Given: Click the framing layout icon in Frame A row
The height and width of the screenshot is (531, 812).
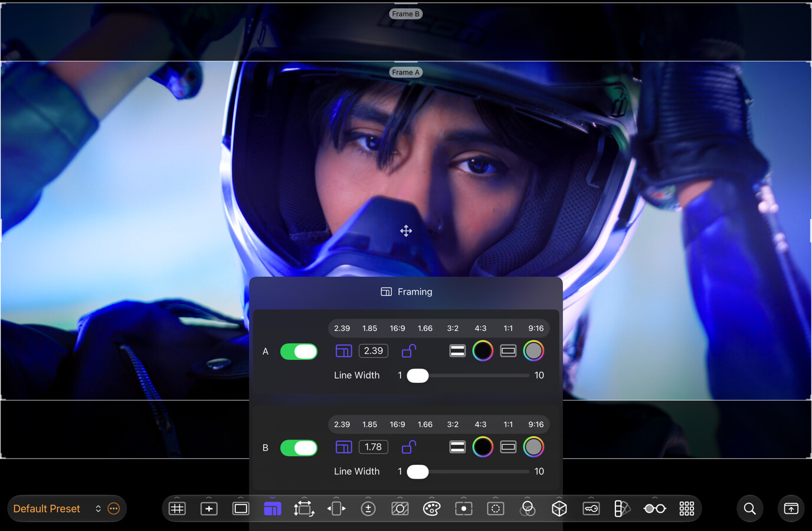Looking at the screenshot, I should pos(343,351).
